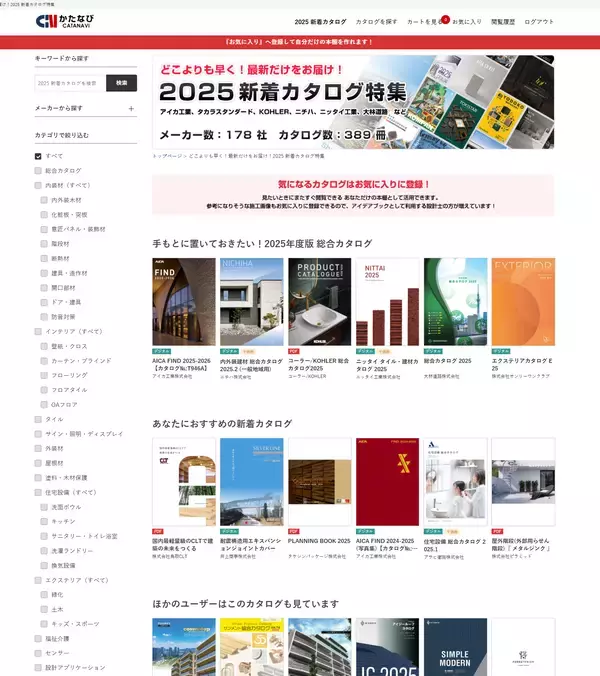Image resolution: width=600 pixels, height=676 pixels.
Task: Check the 開口部材 checkbox
Action: 44,288
